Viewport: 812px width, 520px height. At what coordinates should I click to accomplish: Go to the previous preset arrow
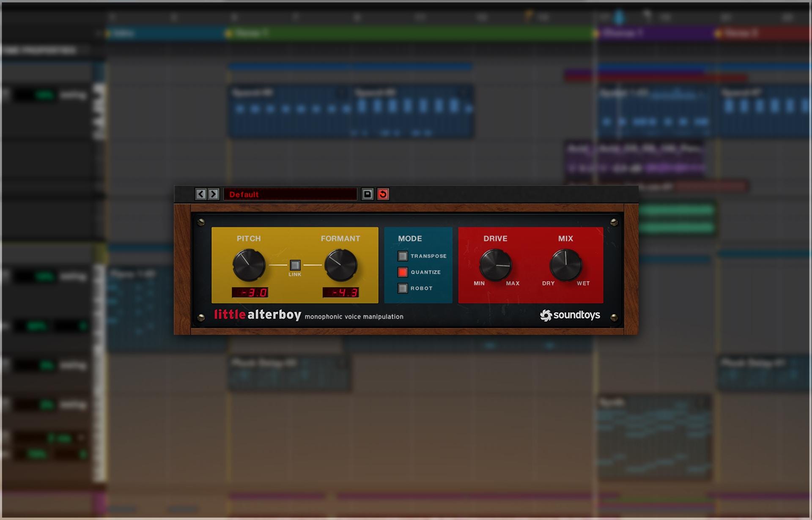pos(201,194)
